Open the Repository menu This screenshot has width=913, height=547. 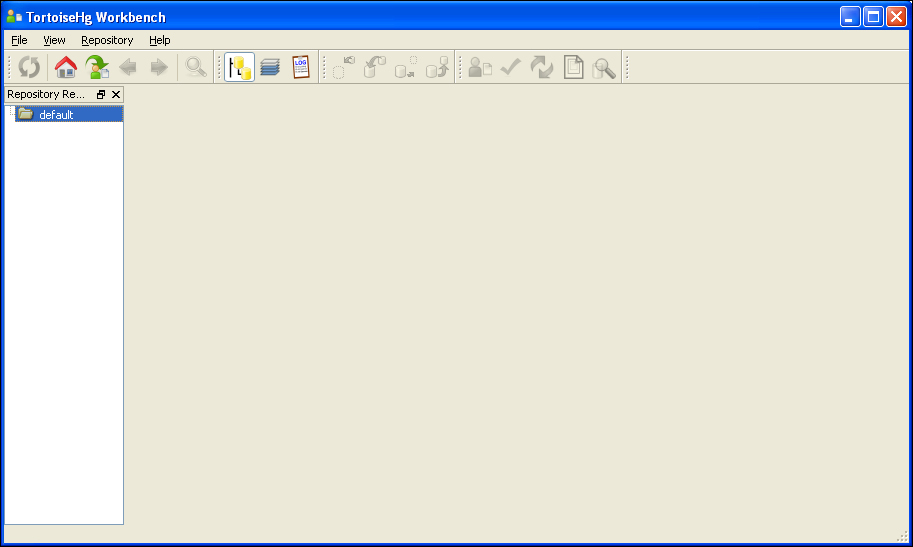pyautogui.click(x=107, y=40)
